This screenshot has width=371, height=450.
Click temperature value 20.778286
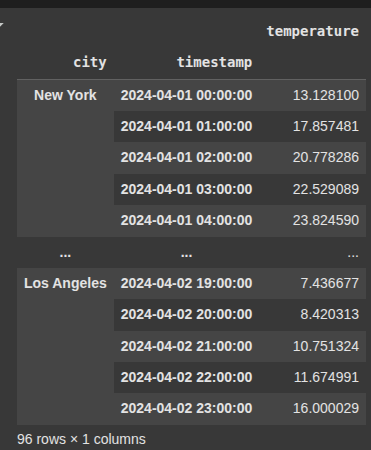pyautogui.click(x=326, y=157)
